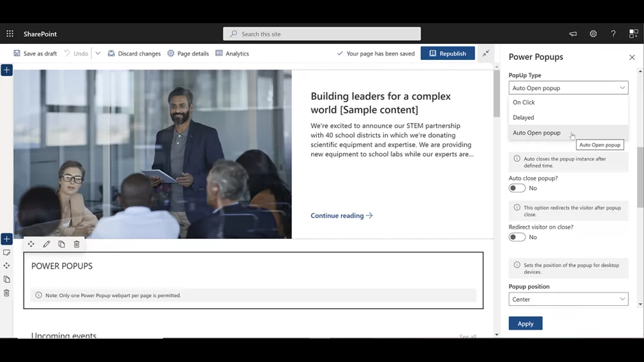Image resolution: width=644 pixels, height=362 pixels.
Task: Open the app launcher waffle icon
Action: pyautogui.click(x=10, y=33)
